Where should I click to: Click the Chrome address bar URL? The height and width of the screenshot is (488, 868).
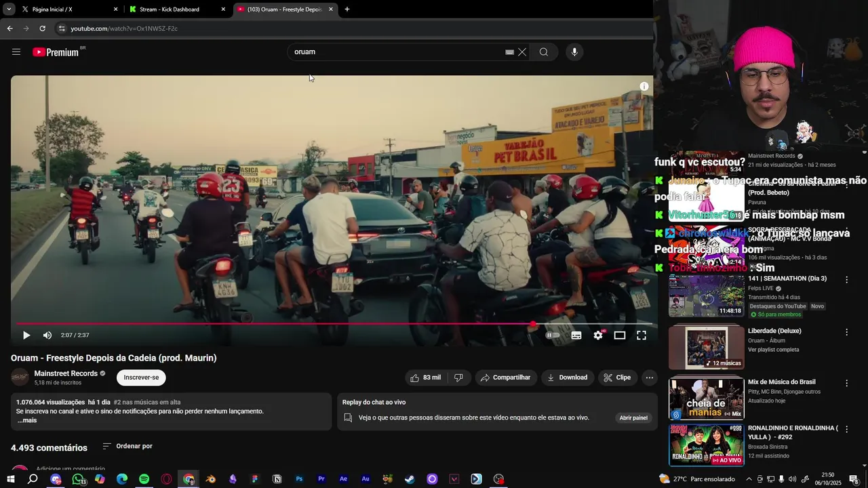(124, 28)
